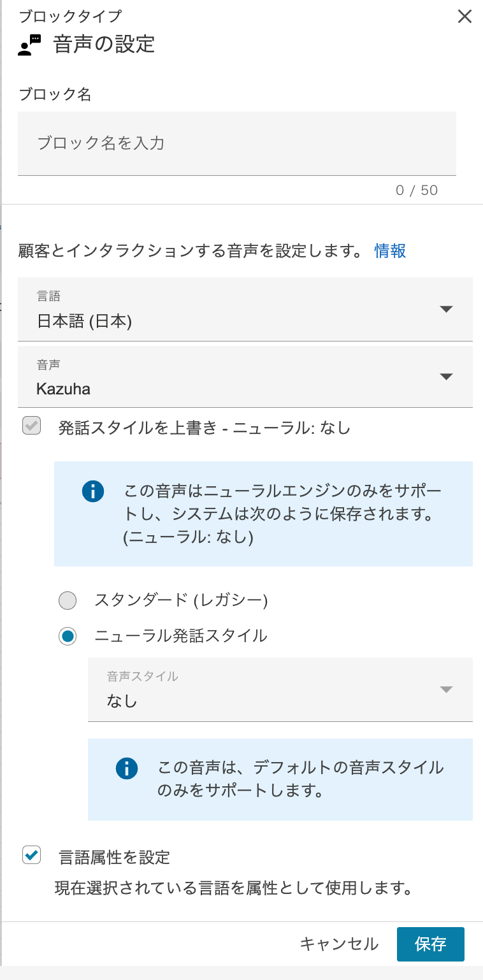Select the ニューラル発話スタイル radio button
The image size is (483, 980).
(x=67, y=636)
